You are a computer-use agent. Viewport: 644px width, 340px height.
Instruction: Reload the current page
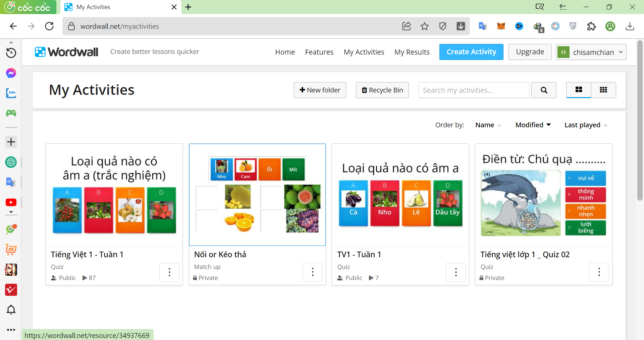(49, 26)
